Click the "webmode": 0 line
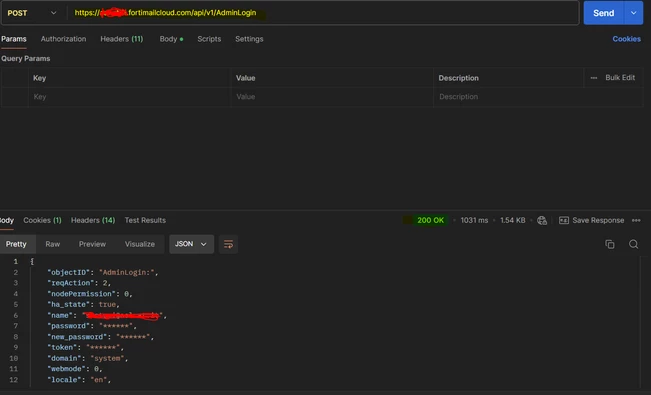 (75, 369)
